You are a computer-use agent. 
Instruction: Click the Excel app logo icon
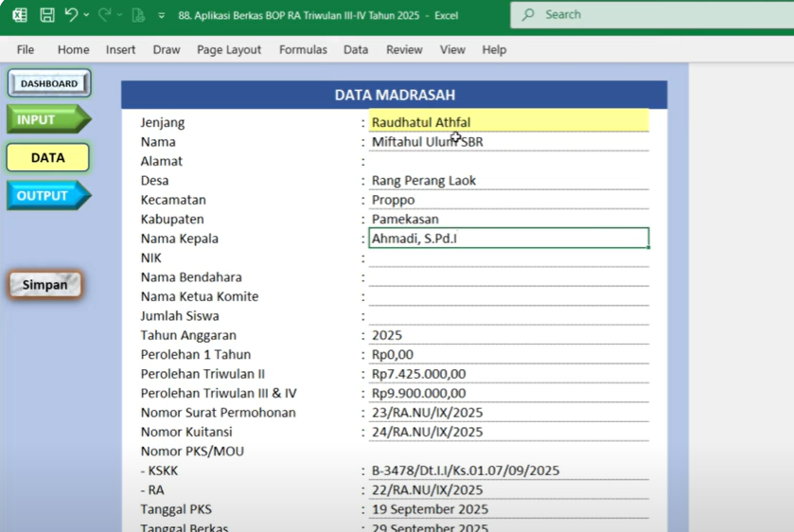(x=19, y=15)
